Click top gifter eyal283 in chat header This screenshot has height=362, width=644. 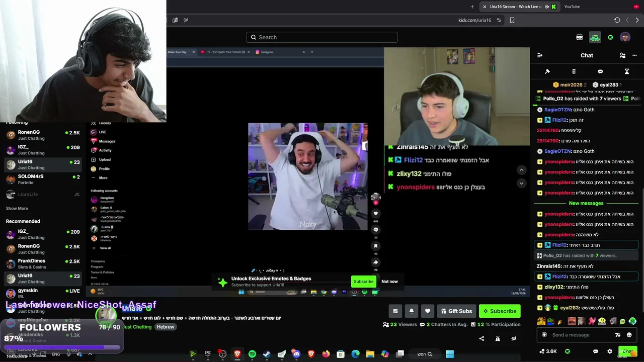(x=607, y=85)
